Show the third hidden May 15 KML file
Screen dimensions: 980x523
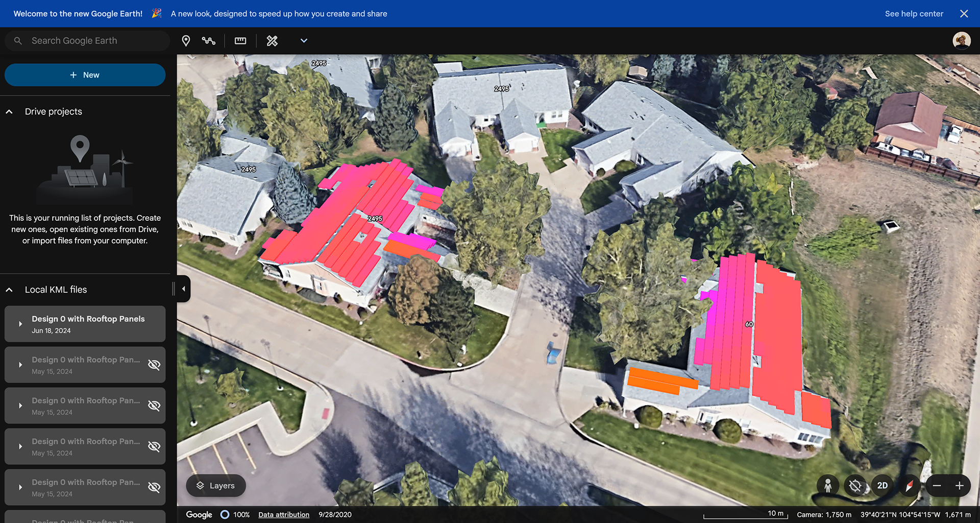click(x=154, y=446)
